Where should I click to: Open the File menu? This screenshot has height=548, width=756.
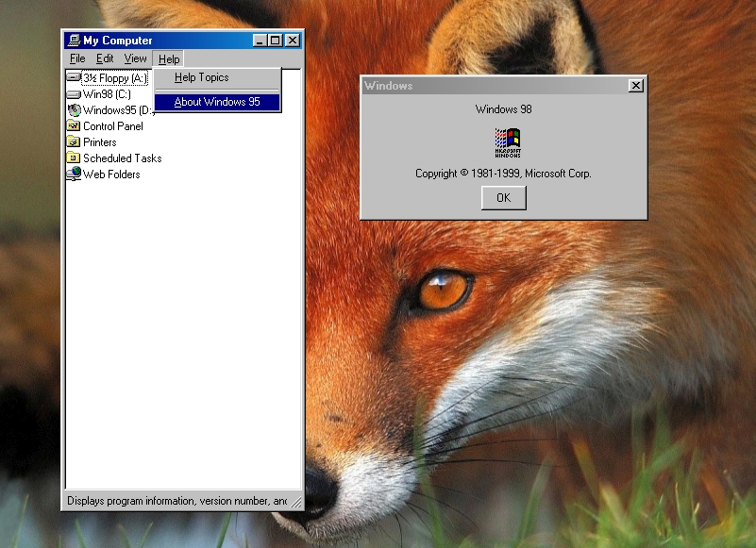(x=77, y=58)
